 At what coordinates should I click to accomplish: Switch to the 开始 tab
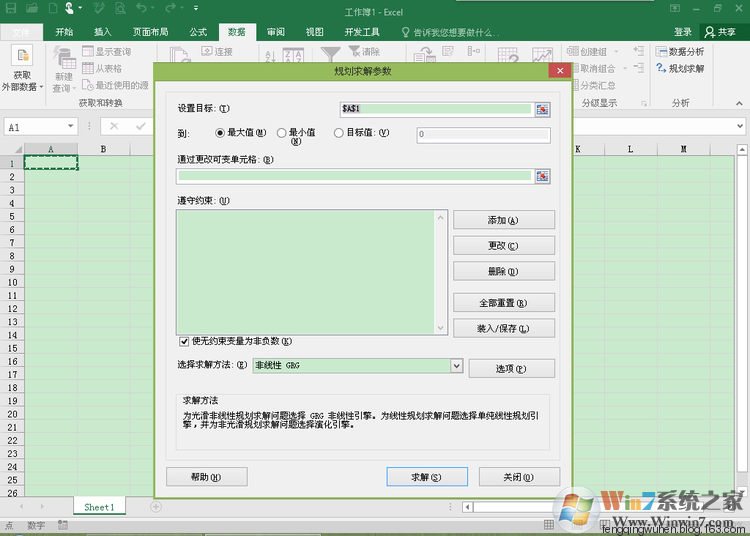click(x=64, y=32)
